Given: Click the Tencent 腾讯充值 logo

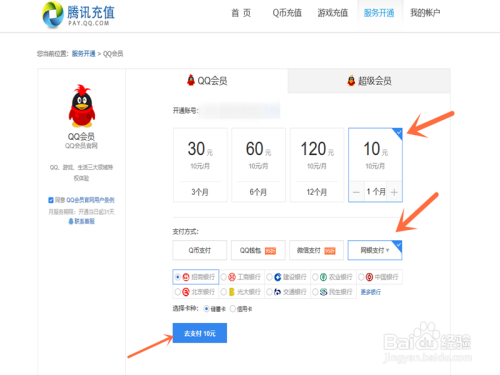Looking at the screenshot, I should [x=78, y=14].
